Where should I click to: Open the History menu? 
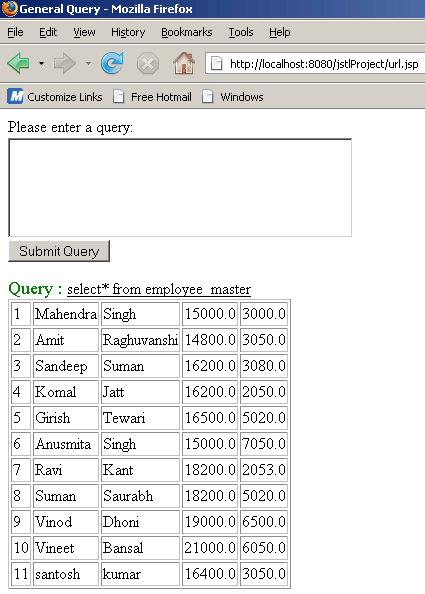pyautogui.click(x=128, y=33)
